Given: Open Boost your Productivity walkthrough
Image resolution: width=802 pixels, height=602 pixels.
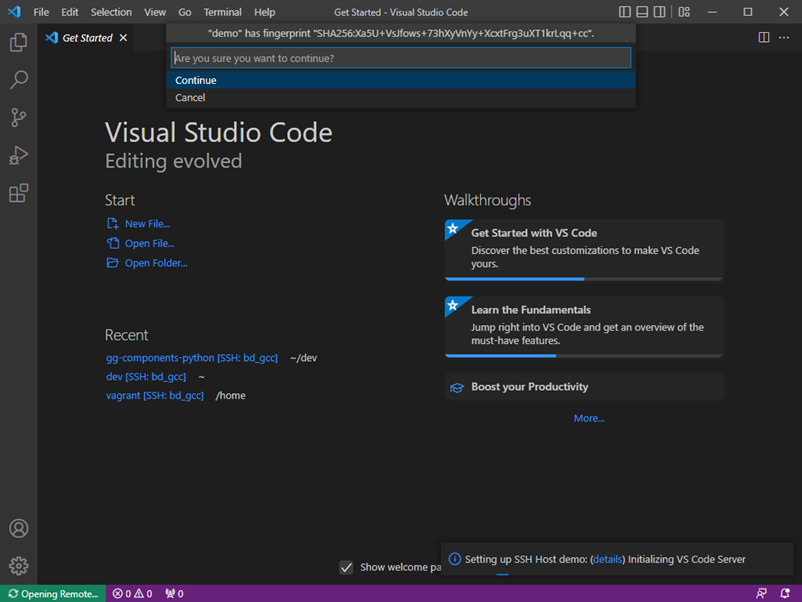Looking at the screenshot, I should (x=584, y=387).
